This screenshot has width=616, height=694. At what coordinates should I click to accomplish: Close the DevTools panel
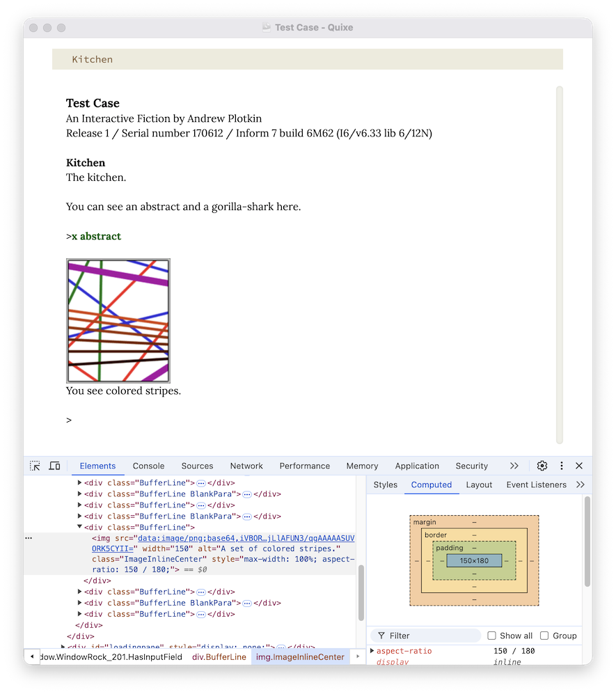[579, 466]
